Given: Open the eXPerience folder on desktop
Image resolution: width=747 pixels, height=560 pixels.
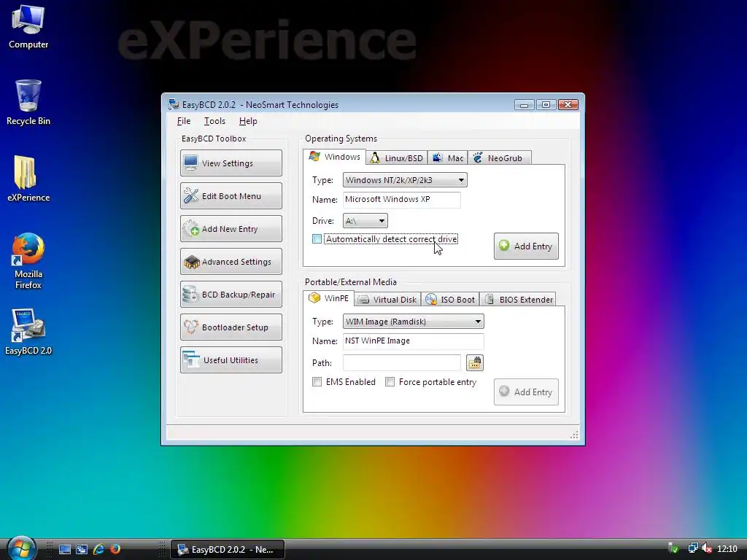Looking at the screenshot, I should (x=28, y=179).
